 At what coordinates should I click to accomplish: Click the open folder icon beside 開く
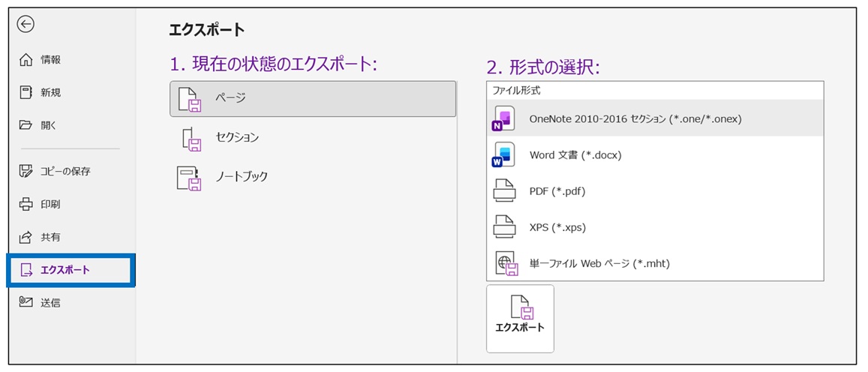point(26,125)
